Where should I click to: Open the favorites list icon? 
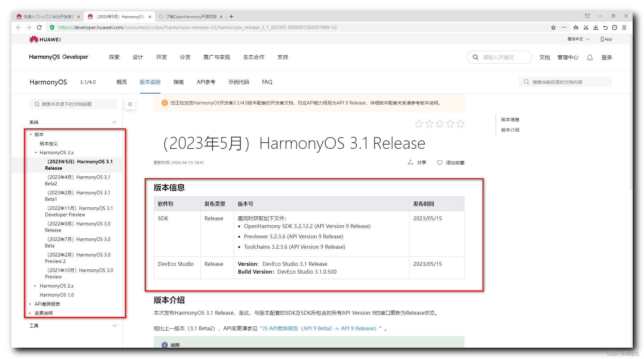pos(576,27)
